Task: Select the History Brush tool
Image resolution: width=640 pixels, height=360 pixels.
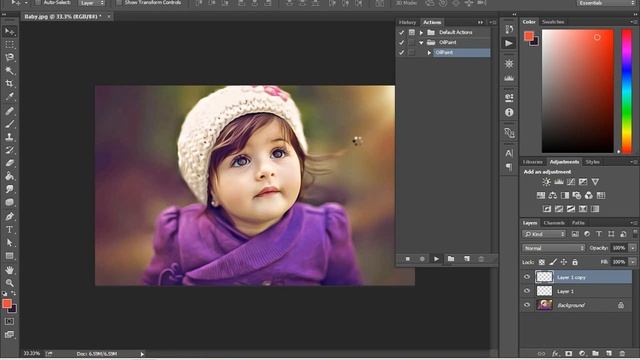Action: click(x=9, y=150)
